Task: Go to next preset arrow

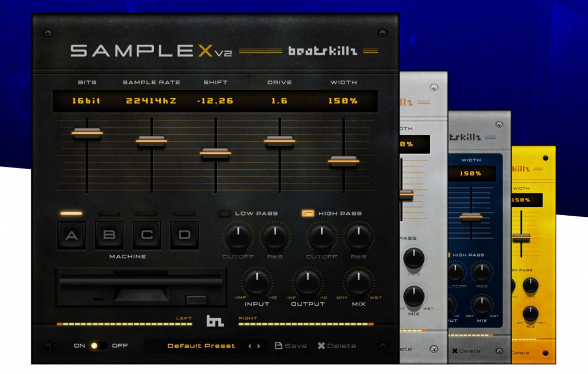Action: click(258, 346)
